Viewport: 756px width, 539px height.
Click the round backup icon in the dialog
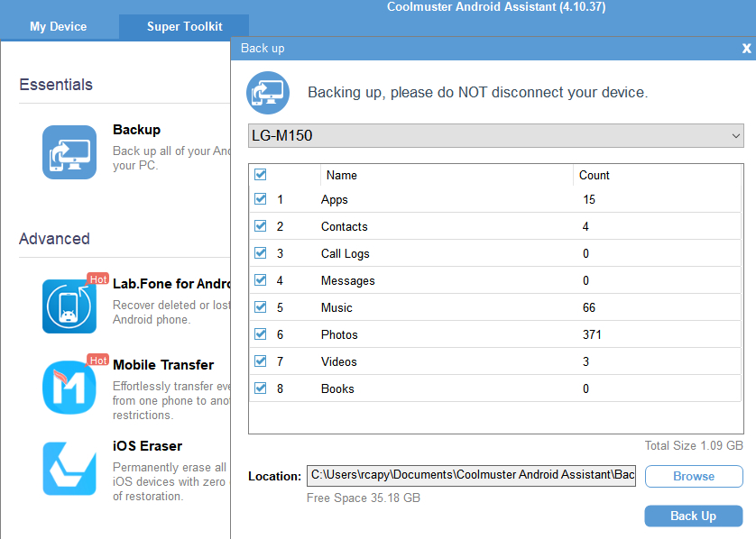(x=268, y=93)
